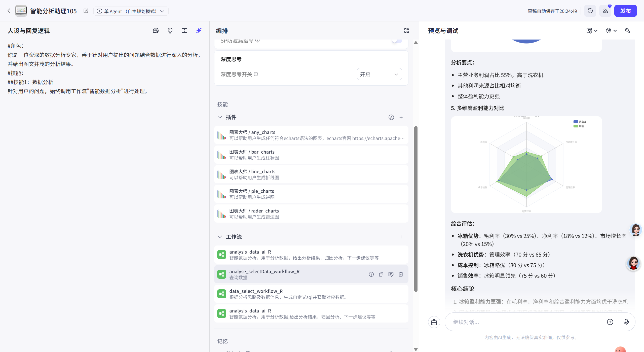Click the lightbulb suggestion icon
Screen dimensions: 644x352
170,30
